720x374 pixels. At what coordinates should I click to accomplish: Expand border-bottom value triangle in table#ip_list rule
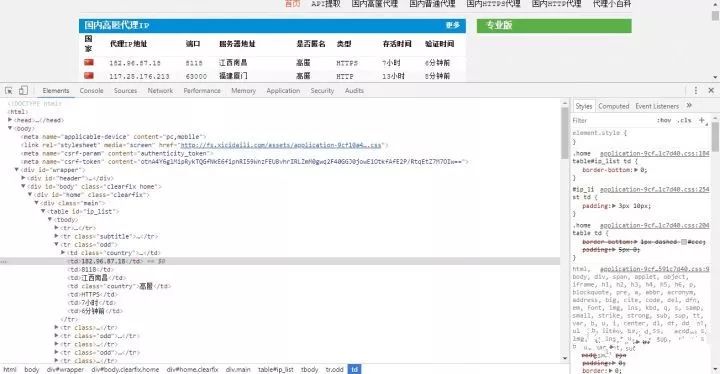coord(636,170)
